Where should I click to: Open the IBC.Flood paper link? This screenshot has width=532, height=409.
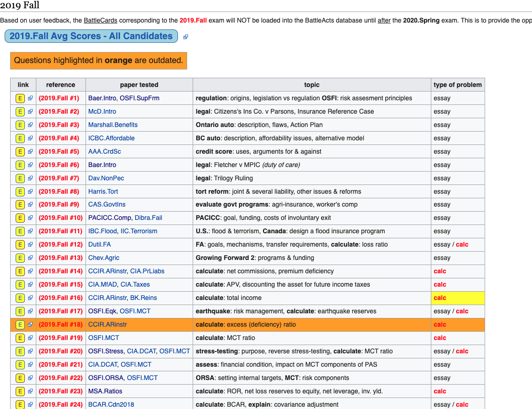(103, 231)
